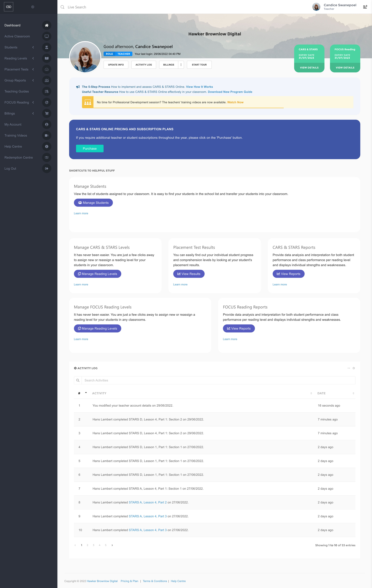Click the two-dots icon in the Activity Log header

[x=349, y=368]
